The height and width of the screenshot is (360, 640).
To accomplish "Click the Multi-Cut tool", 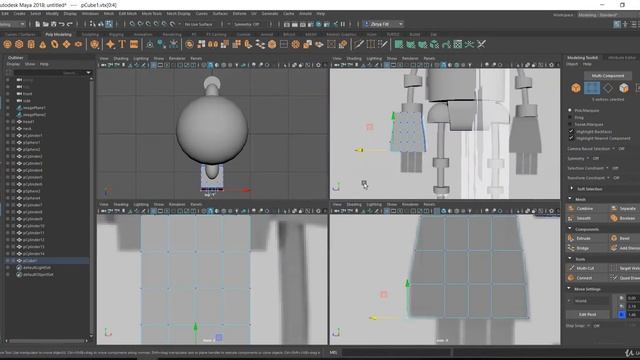I will click(584, 268).
